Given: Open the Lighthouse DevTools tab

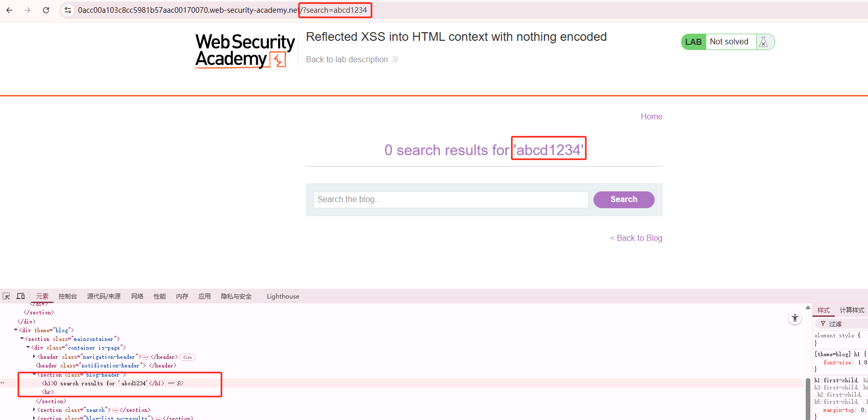Looking at the screenshot, I should (283, 297).
